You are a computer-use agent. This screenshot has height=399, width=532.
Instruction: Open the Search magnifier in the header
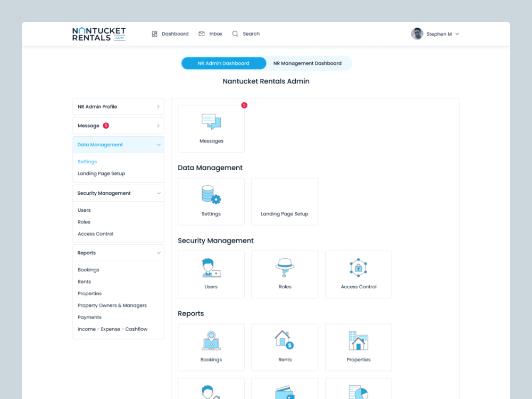(235, 34)
